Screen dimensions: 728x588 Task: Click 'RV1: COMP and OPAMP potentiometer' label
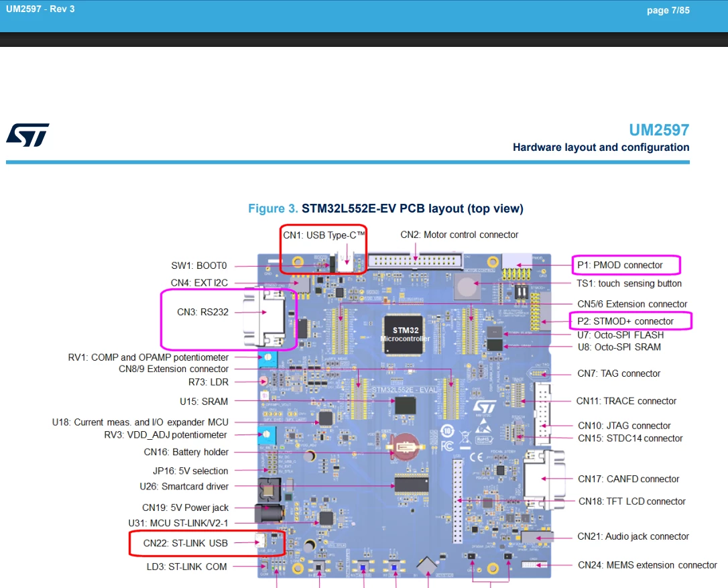point(148,357)
